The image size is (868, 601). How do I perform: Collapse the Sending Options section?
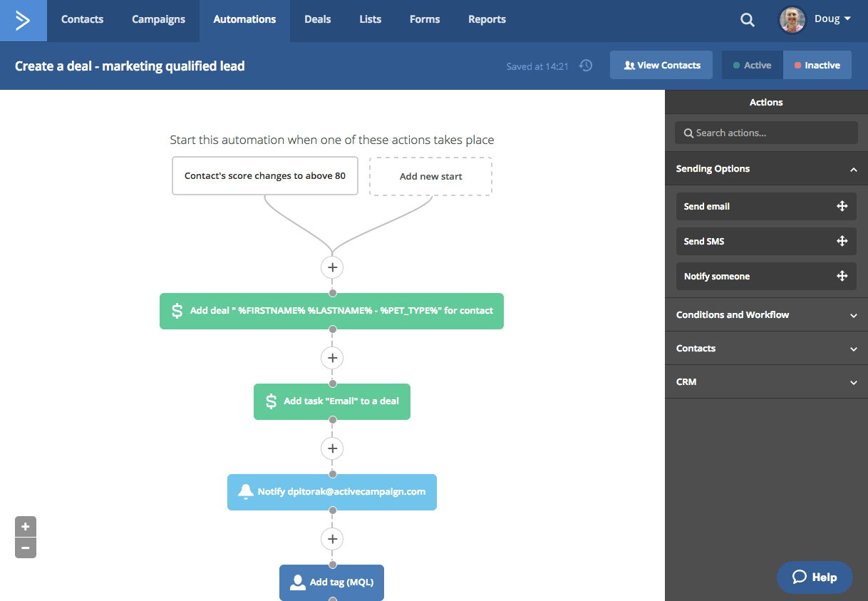pyautogui.click(x=853, y=170)
